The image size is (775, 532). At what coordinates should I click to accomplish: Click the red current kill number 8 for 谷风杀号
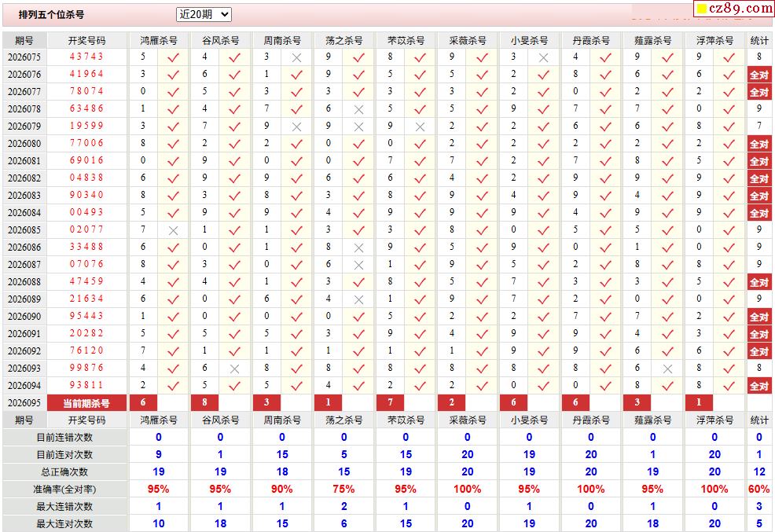pos(204,403)
